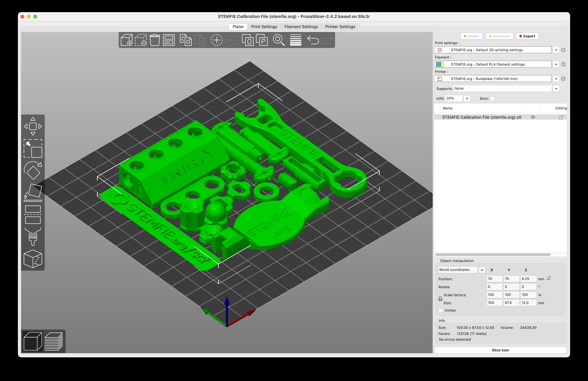Expand the Filament preset dropdown
588x381 pixels.
556,64
